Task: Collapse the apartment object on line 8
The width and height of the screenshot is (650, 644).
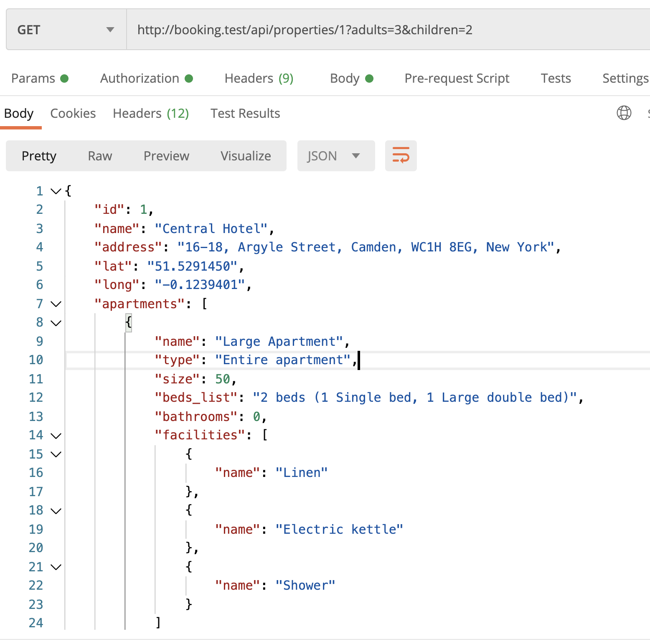Action: (x=56, y=323)
